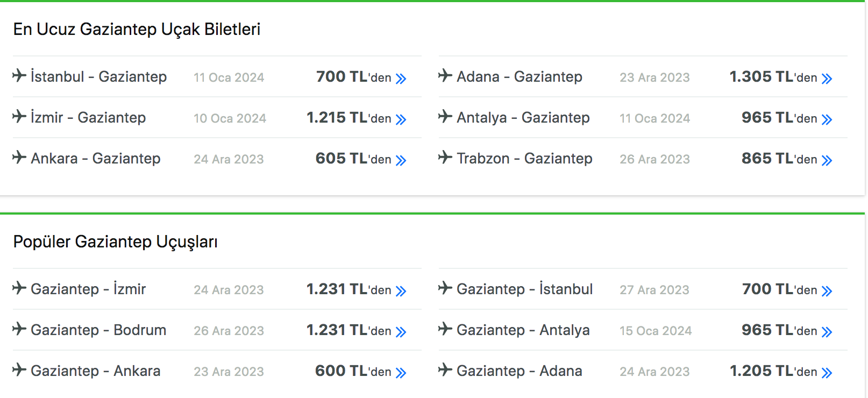Click the airplane icon beside İstanbul - Gaziantep
Viewport: 868px width, 398px height.
tap(19, 75)
